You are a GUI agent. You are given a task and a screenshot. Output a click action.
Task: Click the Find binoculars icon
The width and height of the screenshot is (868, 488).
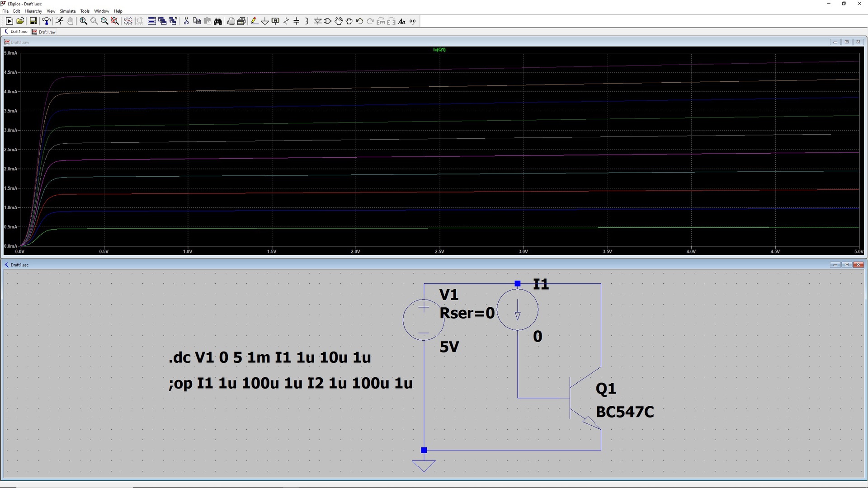coord(218,21)
